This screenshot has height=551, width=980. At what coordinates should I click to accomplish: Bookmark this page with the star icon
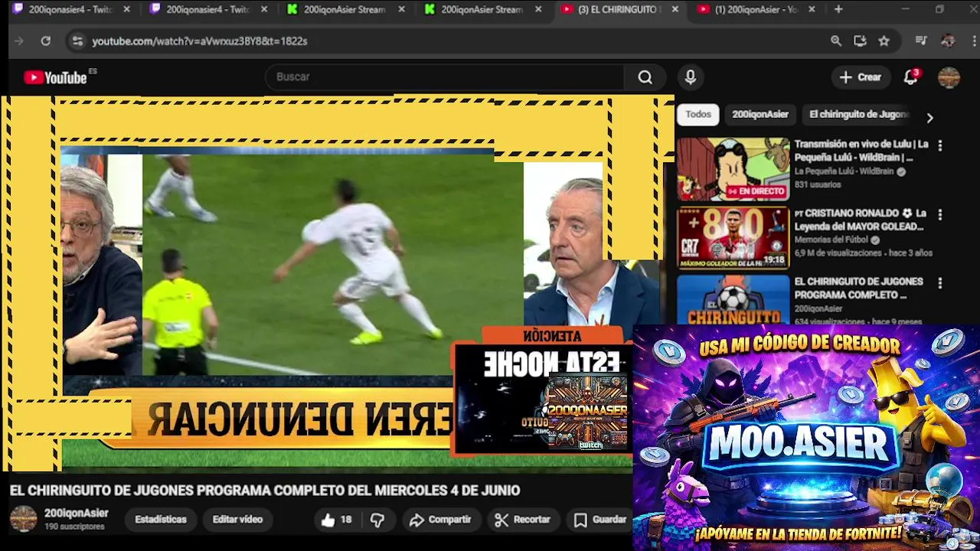884,41
